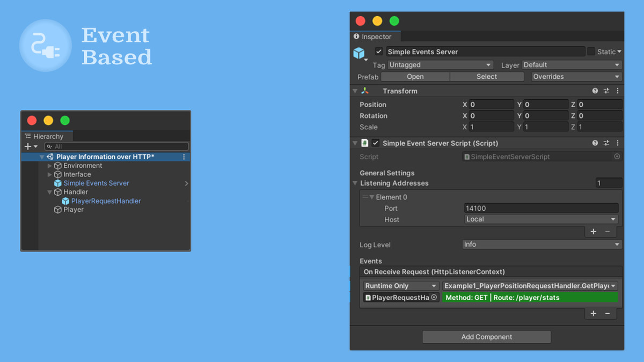Remove listening address with minus
The width and height of the screenshot is (644, 362).
pyautogui.click(x=608, y=232)
